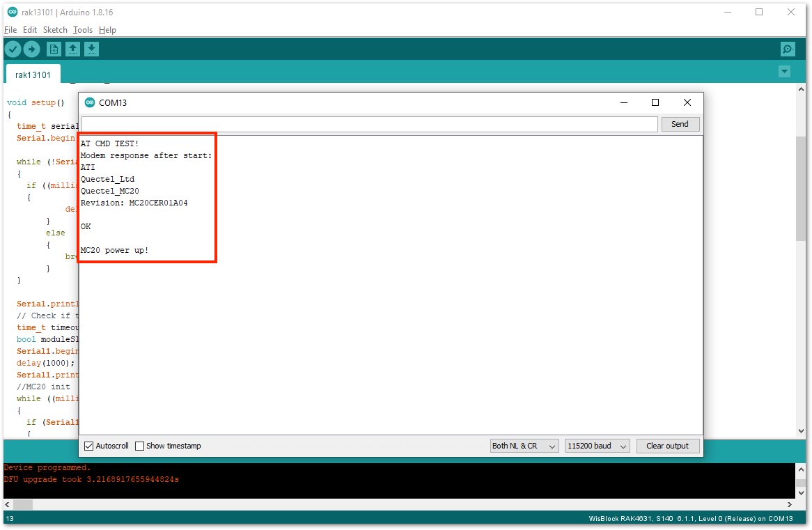This screenshot has width=812, height=530.
Task: Enable the Show timestamp checkbox
Action: [139, 446]
